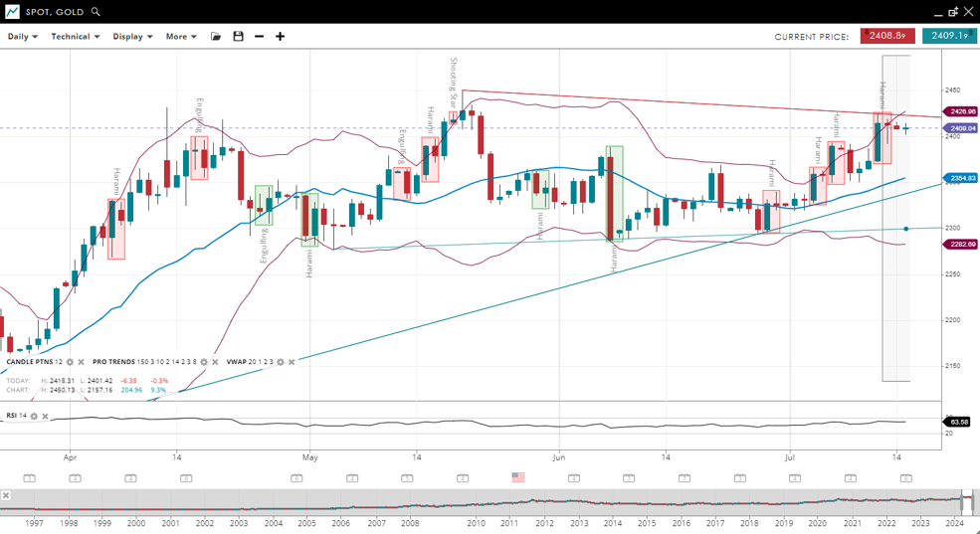Screen dimensions: 980x534
Task: Click the teal buy price 2409.1 button
Action: (x=948, y=36)
